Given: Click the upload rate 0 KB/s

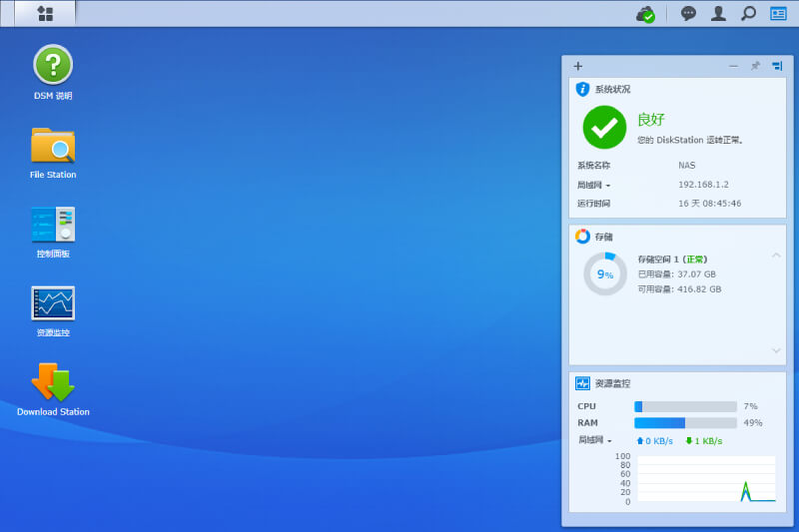Looking at the screenshot, I should click(x=655, y=441).
